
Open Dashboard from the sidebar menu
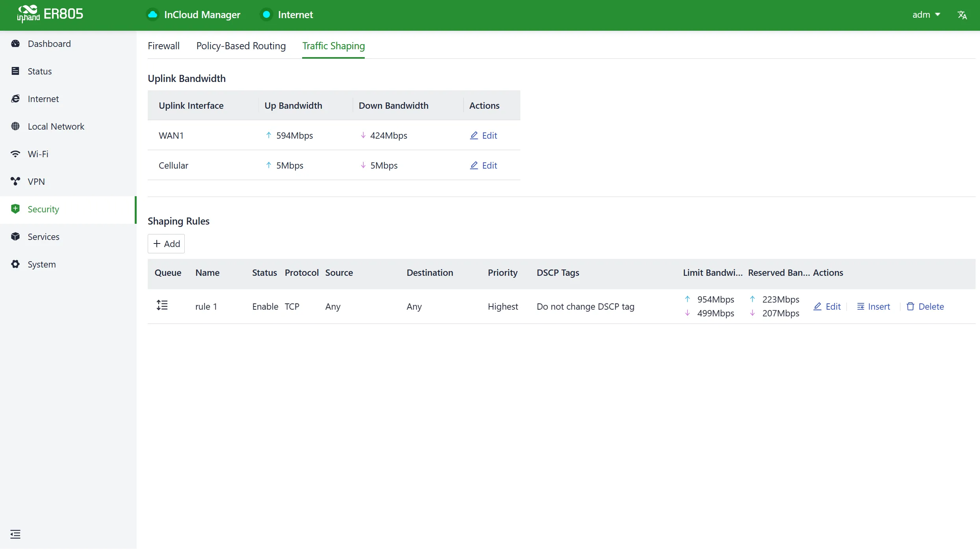tap(68, 44)
